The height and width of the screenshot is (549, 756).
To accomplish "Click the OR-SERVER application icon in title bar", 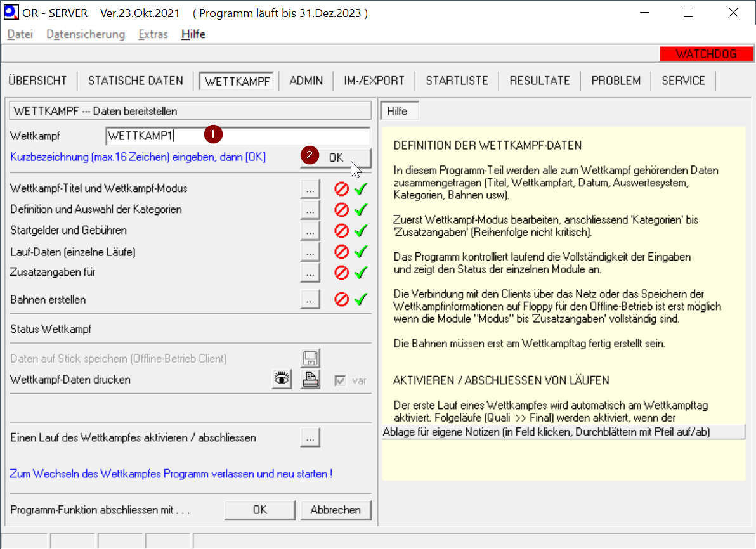I will pos(11,13).
